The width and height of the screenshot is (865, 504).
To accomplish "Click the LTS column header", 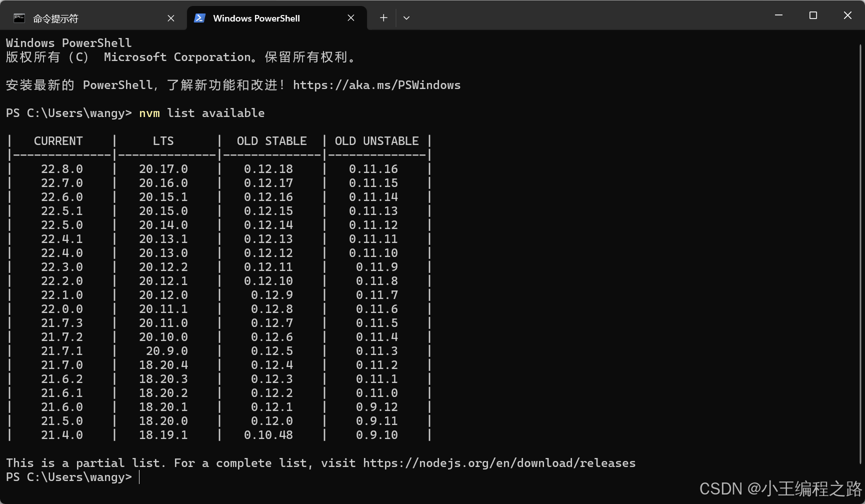I will [163, 141].
